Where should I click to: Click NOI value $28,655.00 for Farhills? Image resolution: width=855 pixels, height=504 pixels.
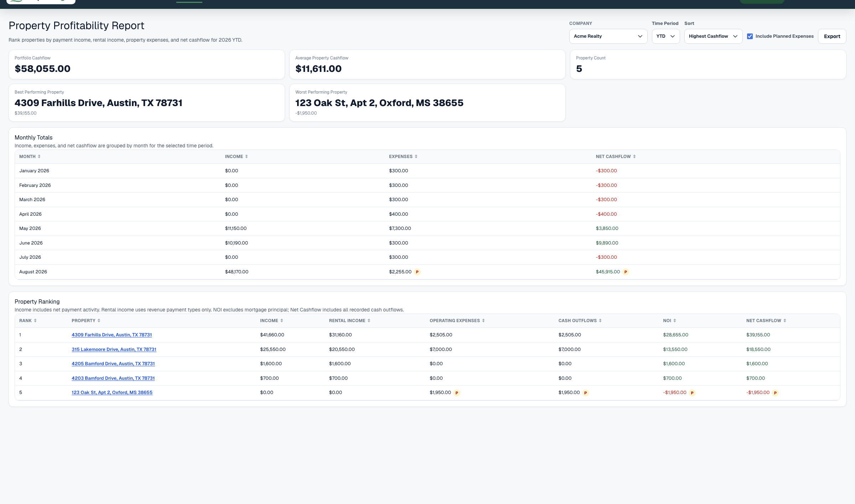[675, 335]
